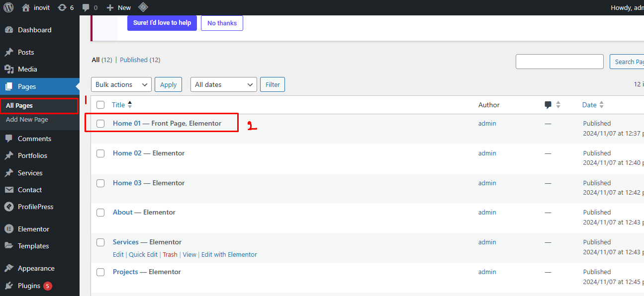
Task: Open comments bubble icon in admin bar
Action: pyautogui.click(x=86, y=8)
